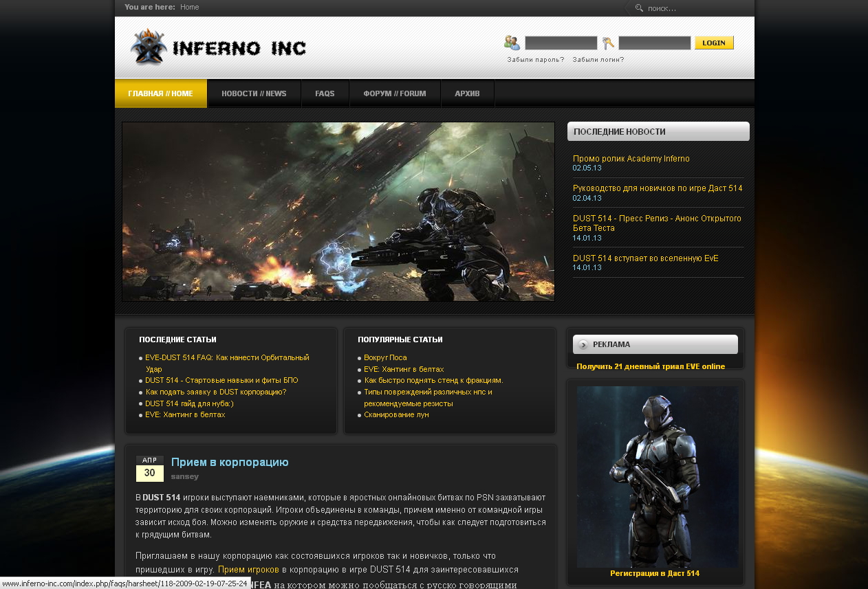Screen dimensions: 868x589
Task: Open Как подать заявку в DUST корпорацию?
Action: 216,392
